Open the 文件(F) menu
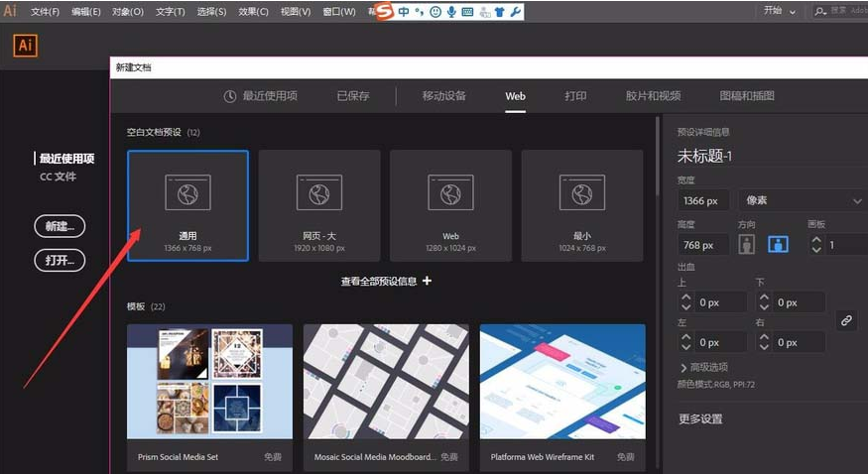868x474 pixels. click(x=45, y=12)
